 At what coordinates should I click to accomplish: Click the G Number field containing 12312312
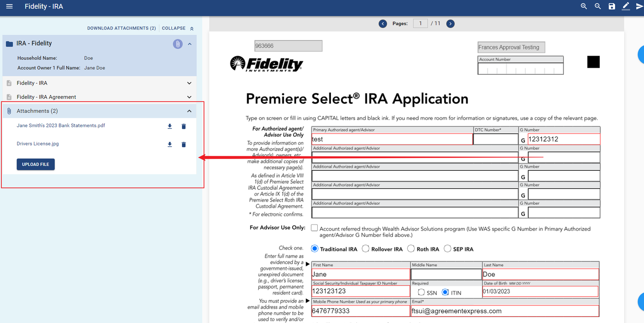click(x=564, y=139)
